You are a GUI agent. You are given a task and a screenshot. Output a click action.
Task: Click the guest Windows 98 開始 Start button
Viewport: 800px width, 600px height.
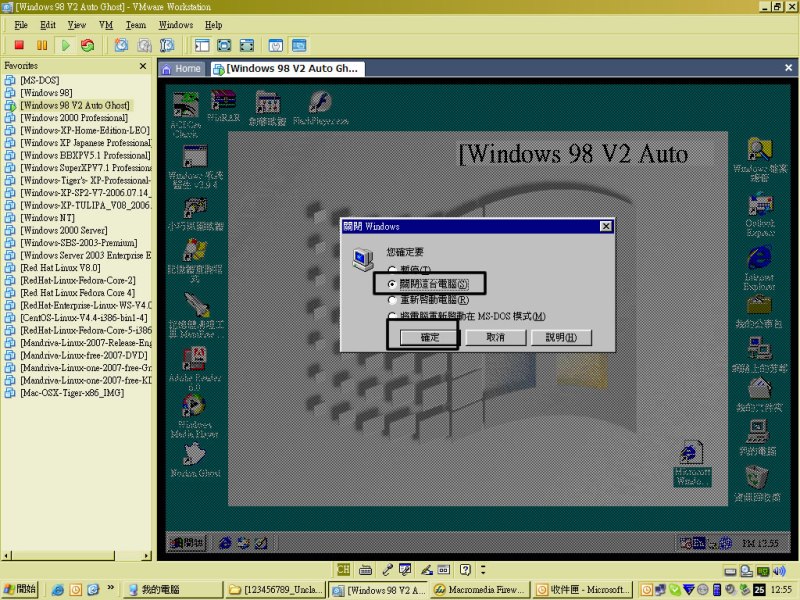[187, 542]
